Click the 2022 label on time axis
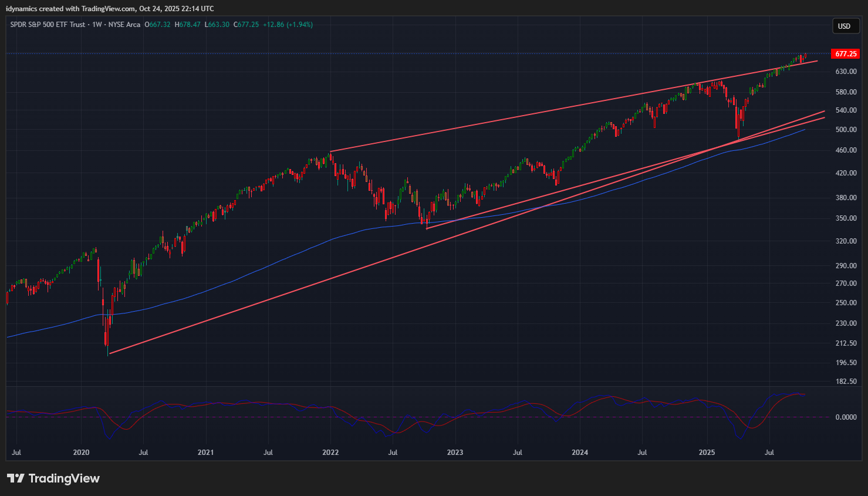The height and width of the screenshot is (496, 868). click(330, 453)
